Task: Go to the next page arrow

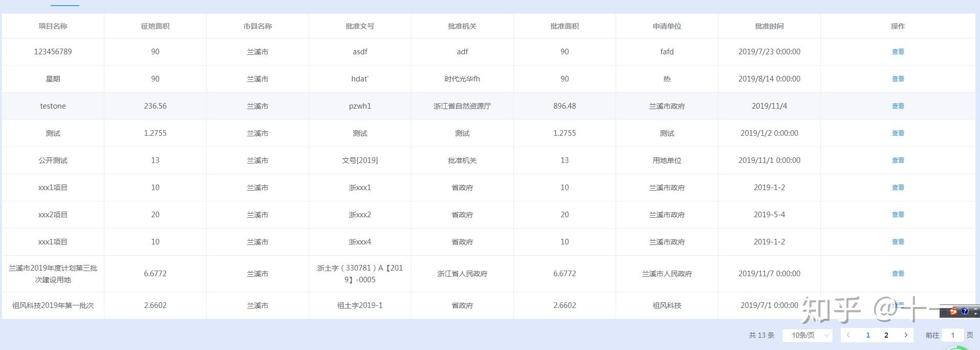Action: tap(906, 335)
